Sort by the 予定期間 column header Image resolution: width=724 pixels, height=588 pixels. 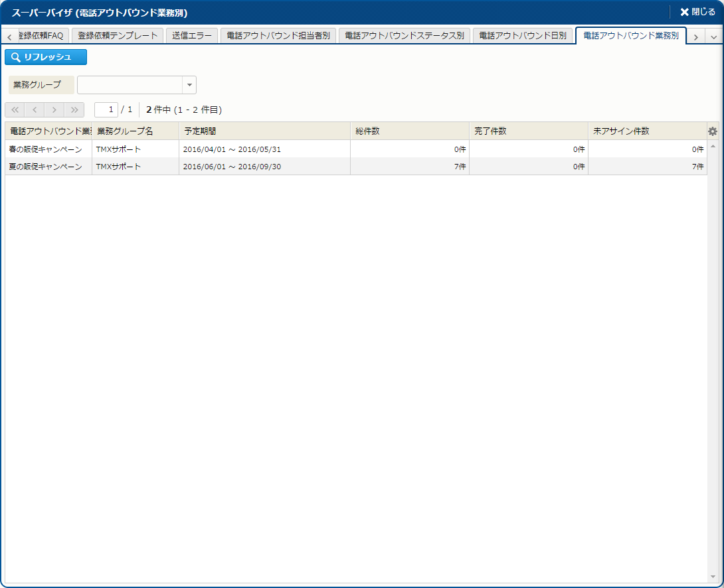264,131
